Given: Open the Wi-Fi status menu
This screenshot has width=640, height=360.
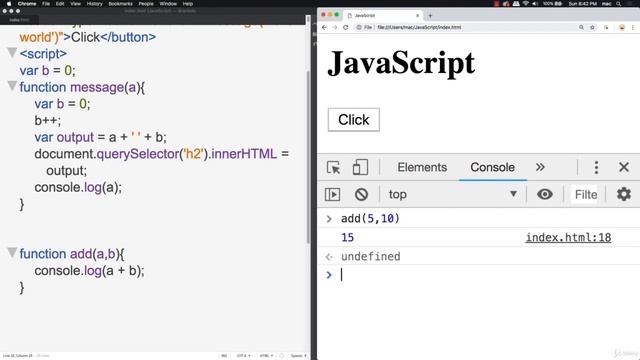Looking at the screenshot, I should pyautogui.click(x=526, y=4).
